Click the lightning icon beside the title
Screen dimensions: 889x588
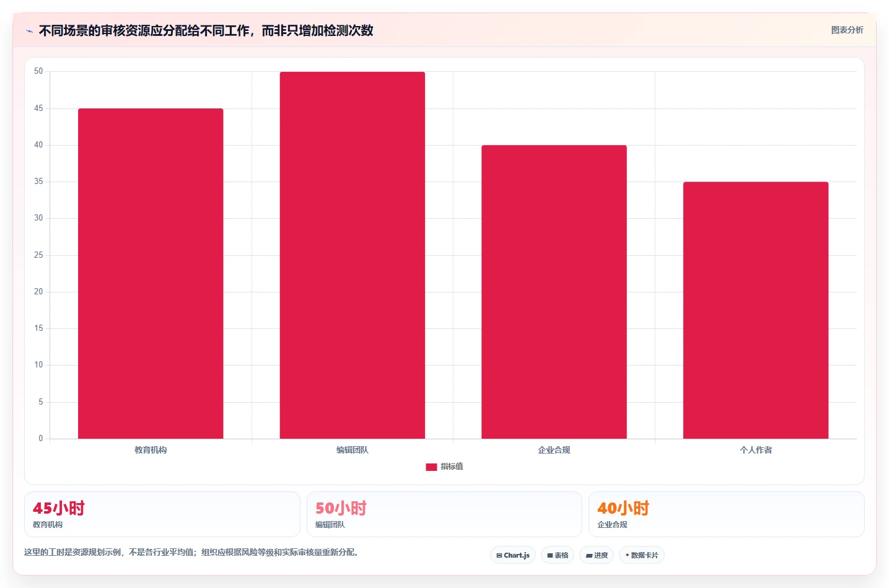coord(29,31)
